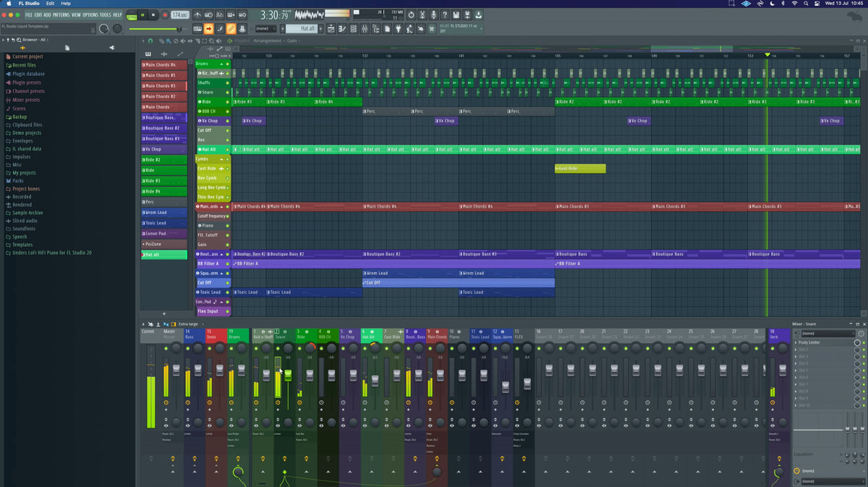Click the add pattern plus button
Viewport: 868px width, 487px height.
pyautogui.click(x=164, y=314)
